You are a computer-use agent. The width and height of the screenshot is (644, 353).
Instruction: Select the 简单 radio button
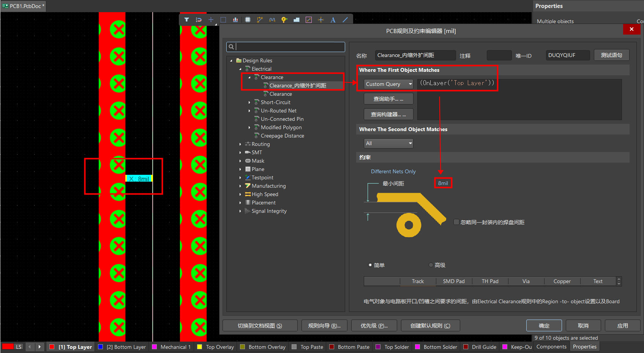pos(370,265)
